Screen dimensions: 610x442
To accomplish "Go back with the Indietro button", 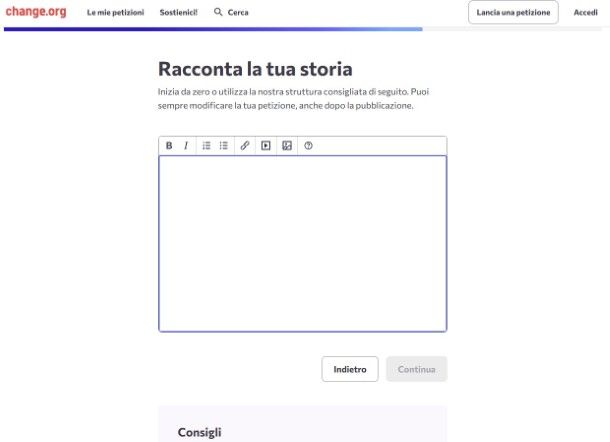I will 350,369.
